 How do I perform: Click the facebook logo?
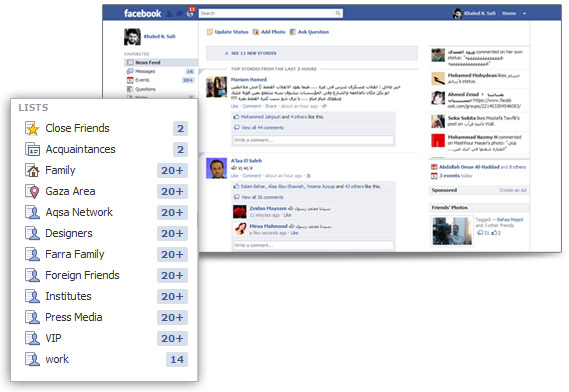coord(142,14)
